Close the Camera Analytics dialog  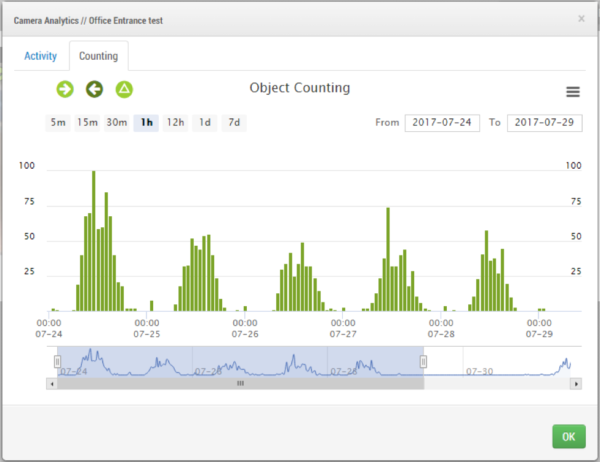pos(582,18)
